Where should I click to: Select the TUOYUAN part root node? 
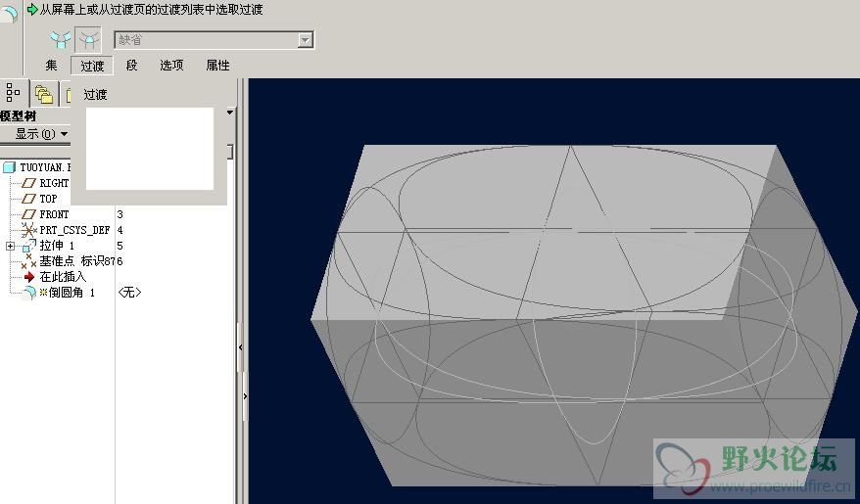click(45, 167)
